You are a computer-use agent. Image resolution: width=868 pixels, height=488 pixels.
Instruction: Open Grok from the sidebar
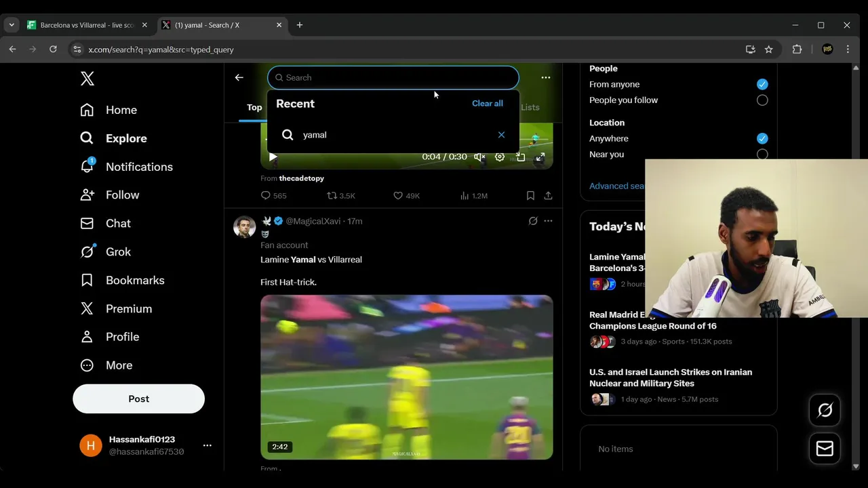pyautogui.click(x=105, y=251)
